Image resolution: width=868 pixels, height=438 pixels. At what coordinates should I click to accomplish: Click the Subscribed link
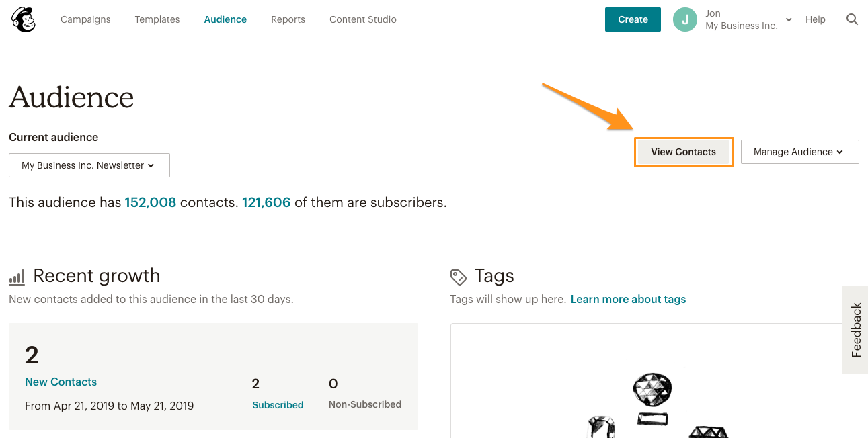(x=278, y=405)
